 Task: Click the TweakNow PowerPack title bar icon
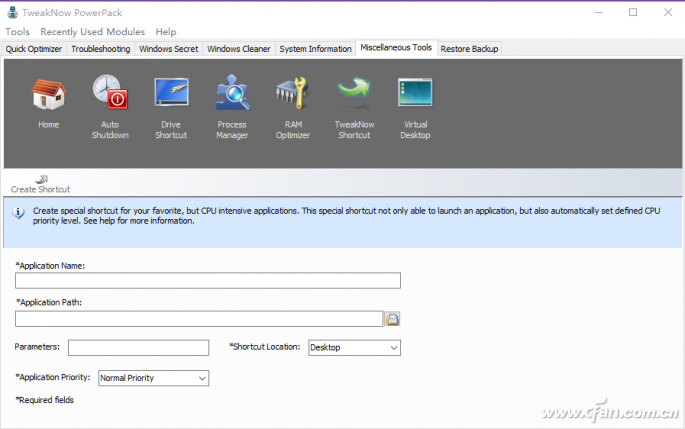13,12
